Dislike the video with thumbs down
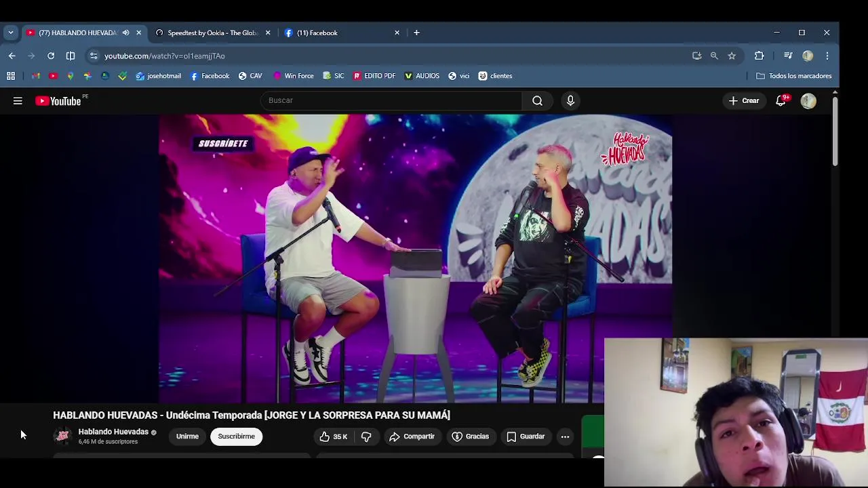Screen dimensions: 868x488 coord(366,436)
